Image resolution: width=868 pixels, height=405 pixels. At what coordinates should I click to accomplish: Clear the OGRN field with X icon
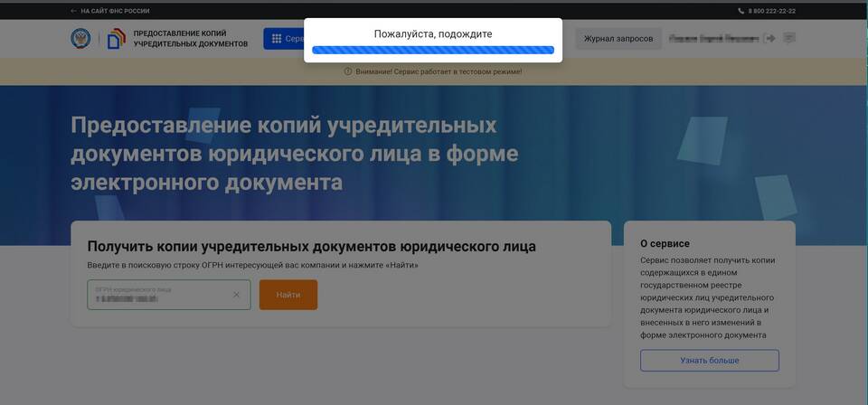(x=237, y=295)
